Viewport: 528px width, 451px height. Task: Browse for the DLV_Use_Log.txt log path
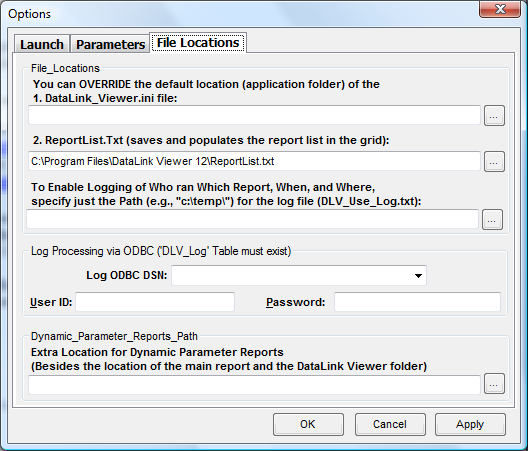click(x=492, y=220)
